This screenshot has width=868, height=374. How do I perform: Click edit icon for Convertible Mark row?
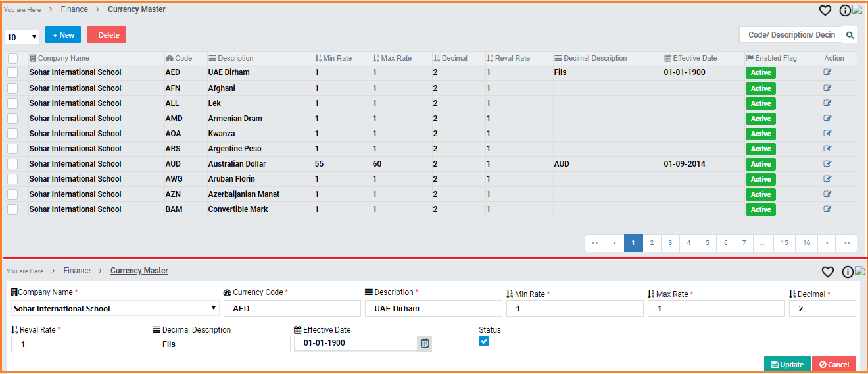point(828,209)
